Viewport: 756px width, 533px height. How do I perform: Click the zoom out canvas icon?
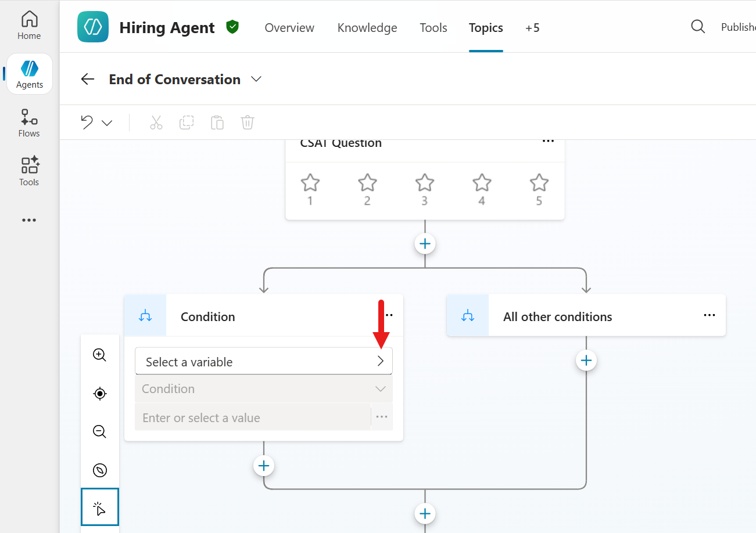(100, 431)
